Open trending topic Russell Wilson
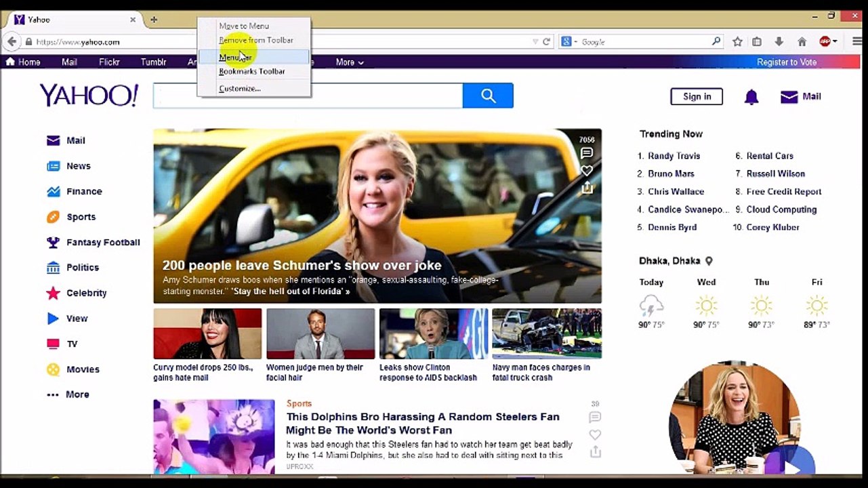This screenshot has width=868, height=488. (775, 174)
